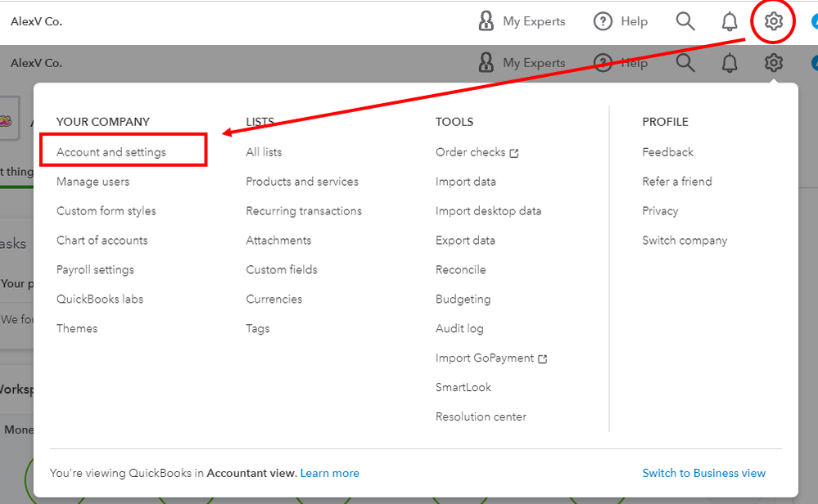Click dimmed AlexV Co. name in lower header

click(37, 63)
